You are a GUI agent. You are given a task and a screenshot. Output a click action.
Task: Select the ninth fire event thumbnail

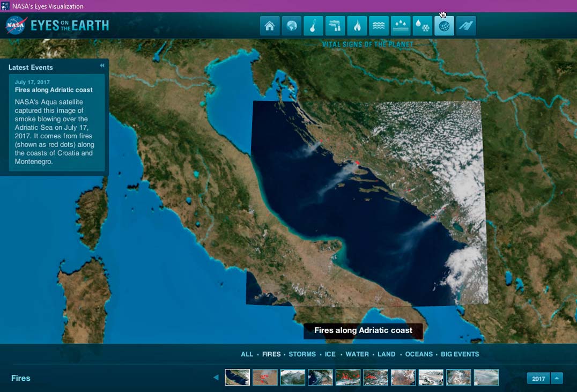click(x=458, y=378)
